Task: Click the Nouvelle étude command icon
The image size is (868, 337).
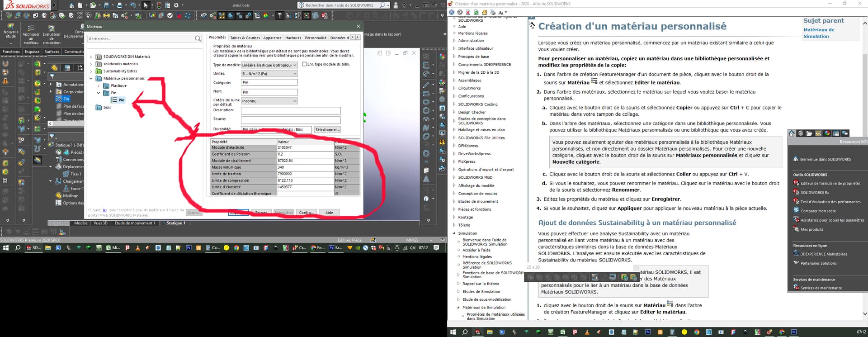Action: (11, 32)
